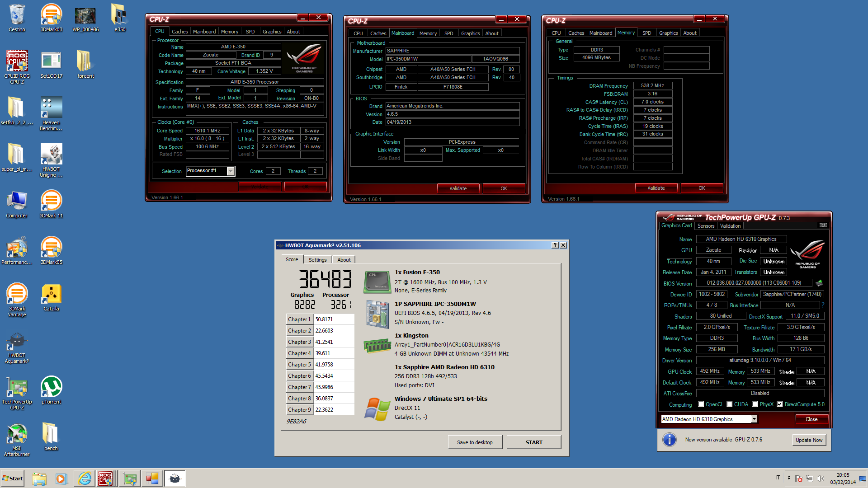Viewport: 868px width, 488px height.
Task: Open the e350 folder on desktop
Action: 119,18
